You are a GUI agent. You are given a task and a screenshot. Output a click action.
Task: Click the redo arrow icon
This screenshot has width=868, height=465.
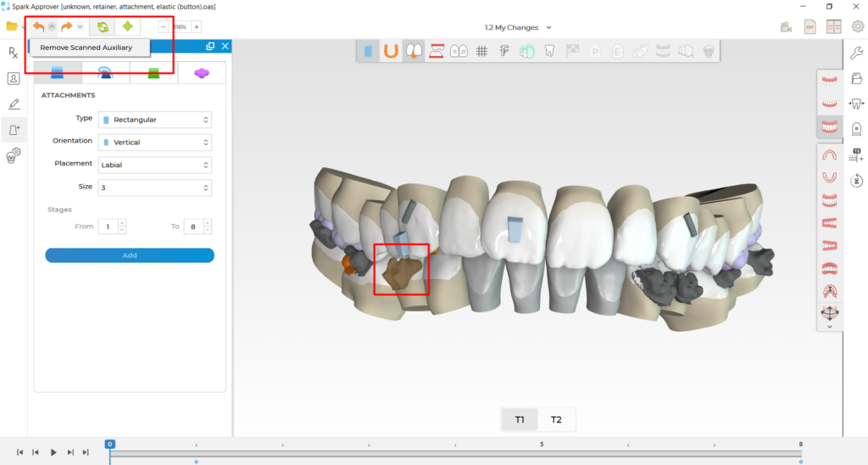pos(66,26)
